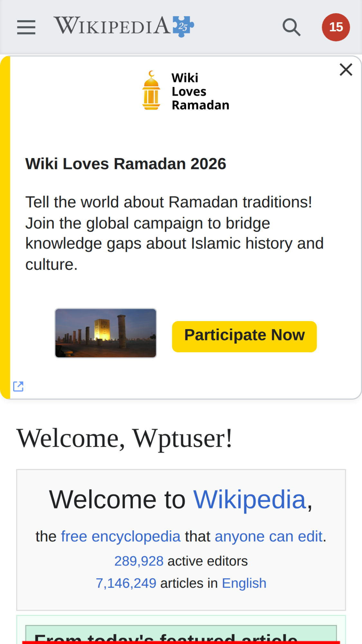Follow the Wikipedia link in welcome box
The image size is (362, 644).
[x=249, y=499]
